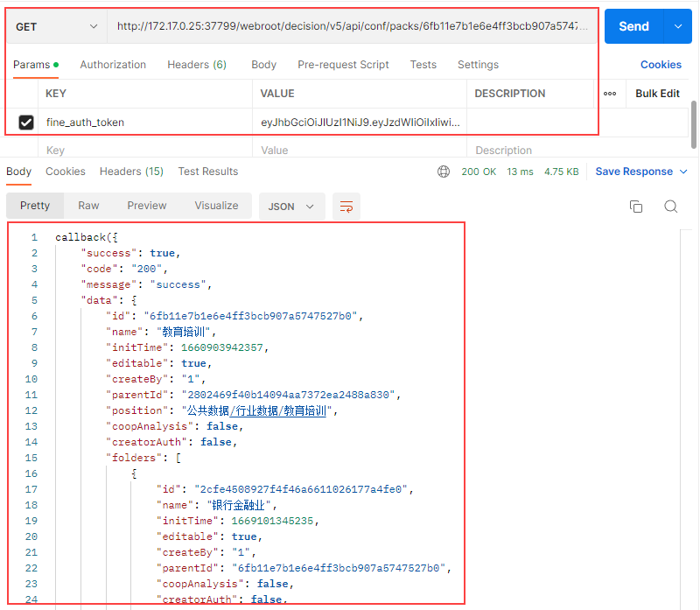Image resolution: width=700 pixels, height=610 pixels.
Task: Open the column options three-dots icon
Action: point(610,94)
